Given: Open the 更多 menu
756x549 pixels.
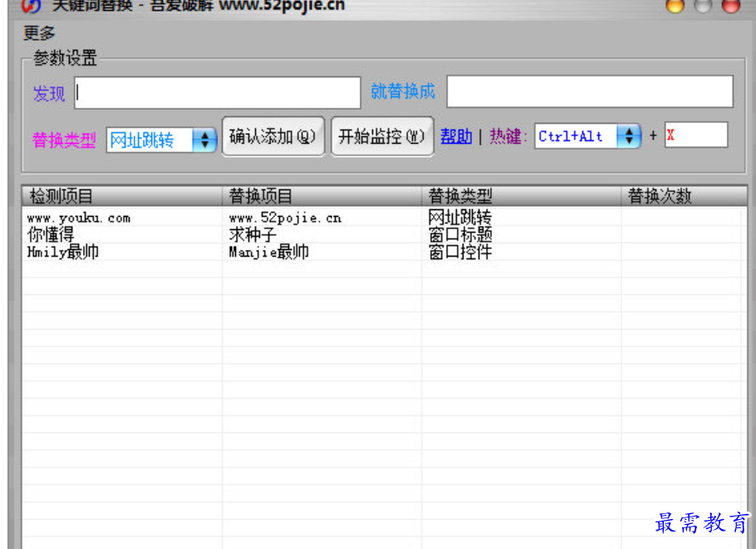Looking at the screenshot, I should click(38, 32).
